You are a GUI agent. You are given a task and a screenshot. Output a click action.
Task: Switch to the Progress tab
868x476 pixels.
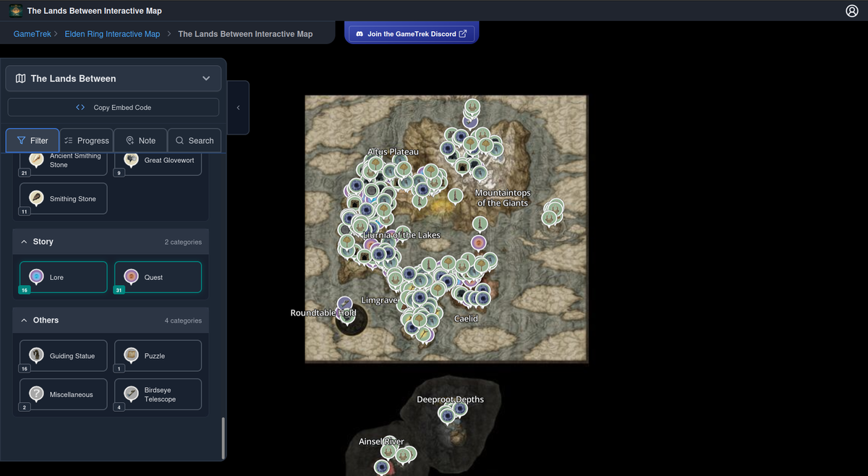coord(86,140)
